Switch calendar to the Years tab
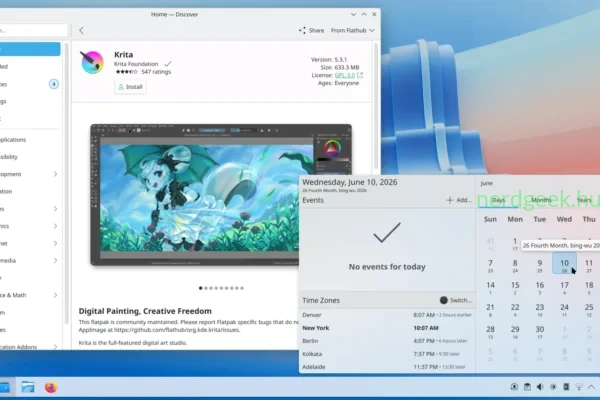Viewport: 600px width, 400px height. (584, 200)
